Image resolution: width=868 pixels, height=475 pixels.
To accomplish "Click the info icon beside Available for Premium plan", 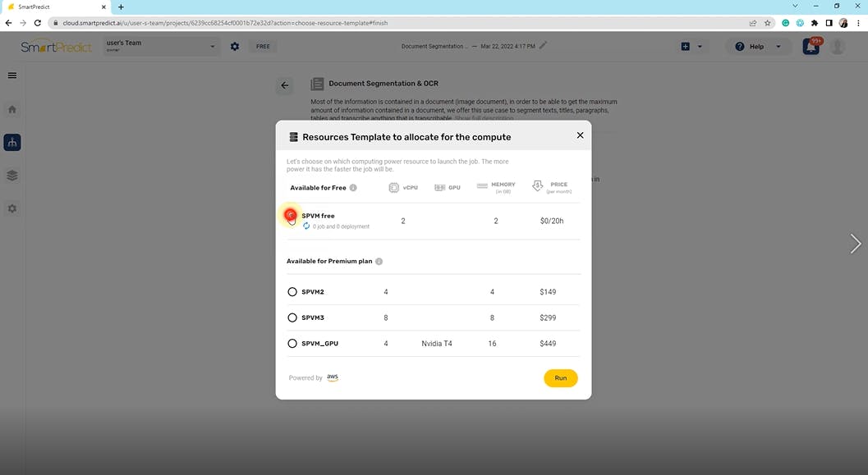I will click(x=379, y=262).
